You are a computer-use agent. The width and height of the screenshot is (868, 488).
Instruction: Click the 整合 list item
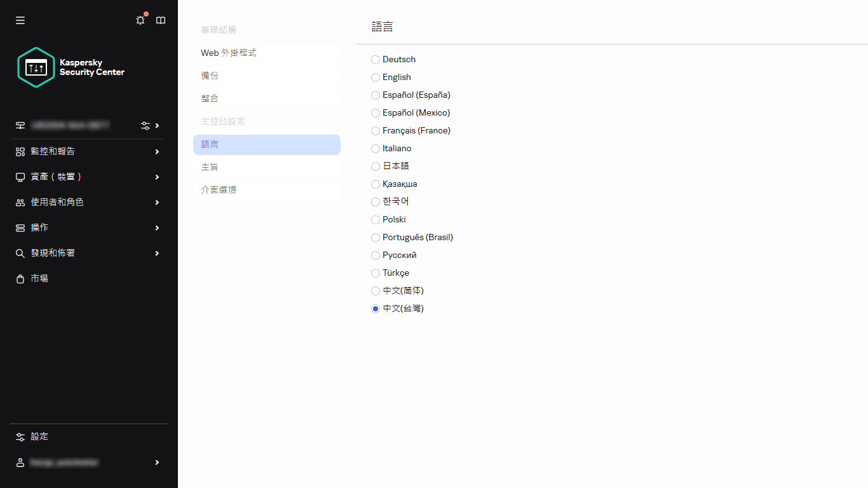click(210, 98)
